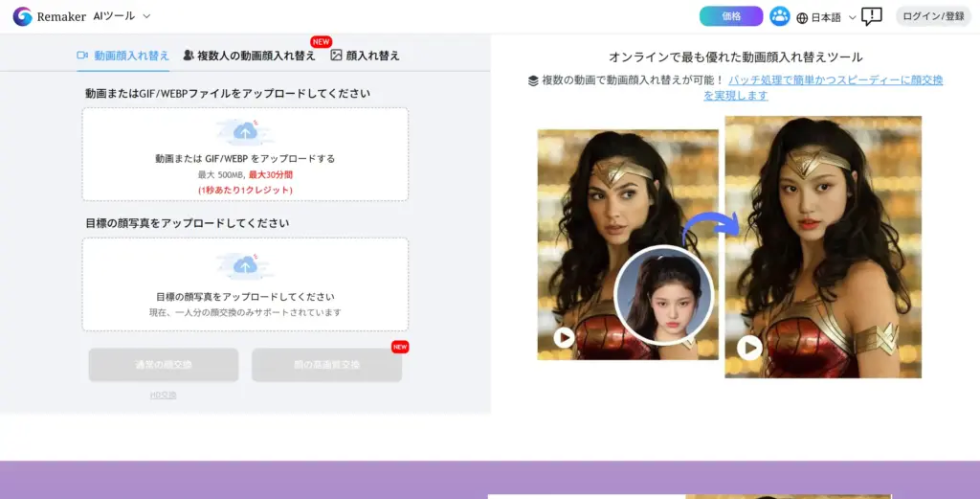Click the 最大30分間 red limit text
The width and height of the screenshot is (980, 499).
(x=271, y=175)
